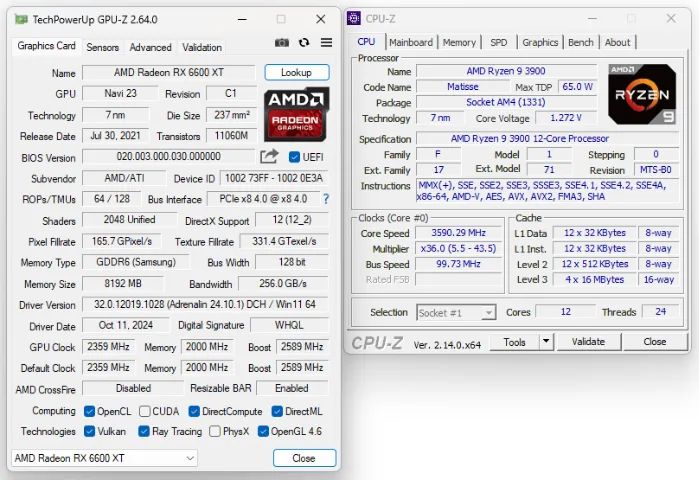
Task: Click the Core Speed value 3590.29 MHz
Action: point(458,233)
